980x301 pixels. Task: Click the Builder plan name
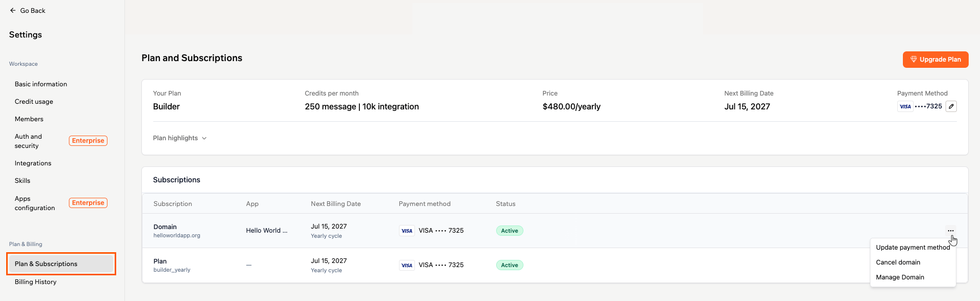coord(166,107)
